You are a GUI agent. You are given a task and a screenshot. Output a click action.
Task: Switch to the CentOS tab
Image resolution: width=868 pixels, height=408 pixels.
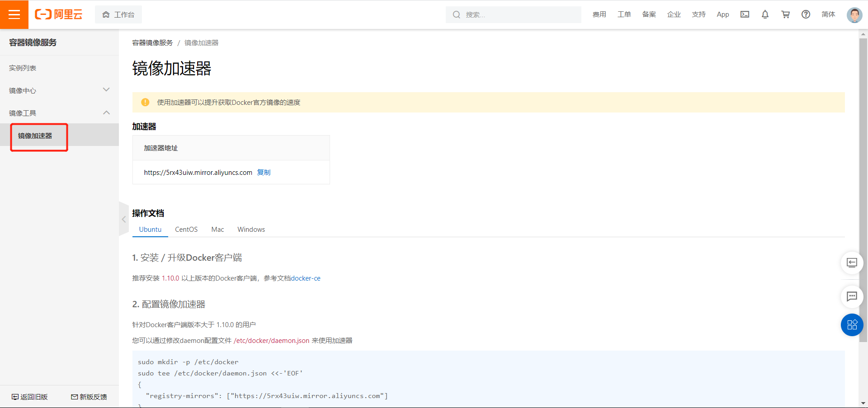tap(186, 230)
